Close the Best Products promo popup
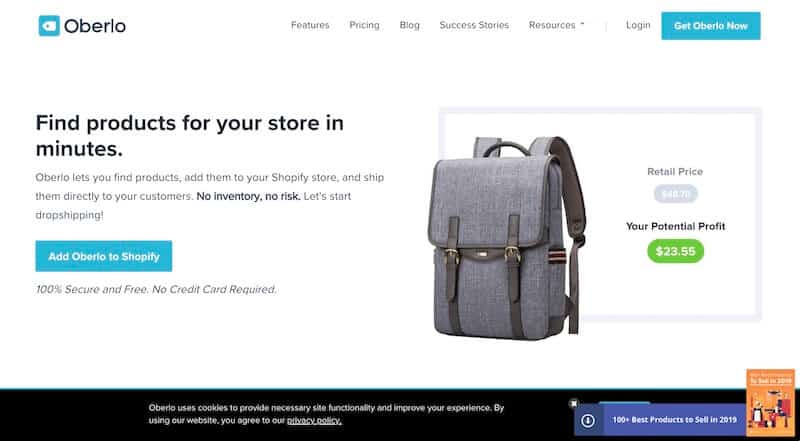Viewport: 800px width, 441px height. pos(573,403)
